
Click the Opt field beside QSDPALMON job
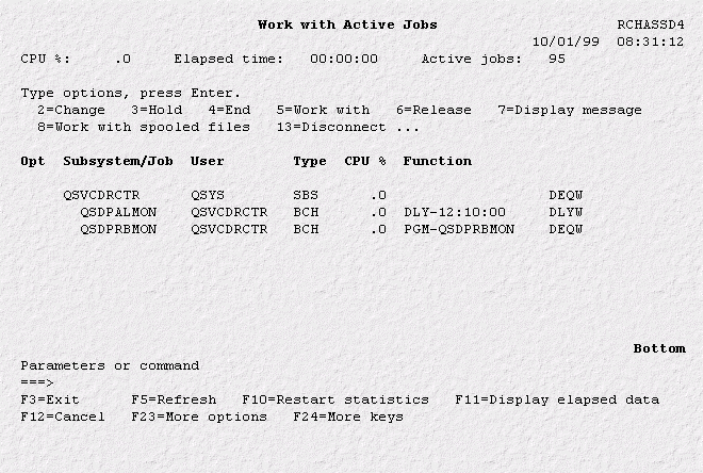32,212
